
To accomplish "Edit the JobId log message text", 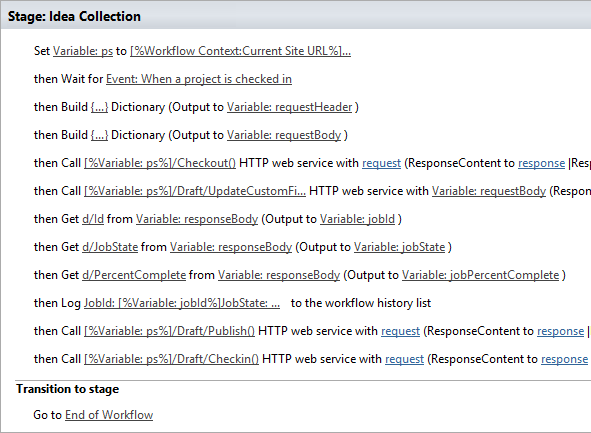I will point(182,303).
